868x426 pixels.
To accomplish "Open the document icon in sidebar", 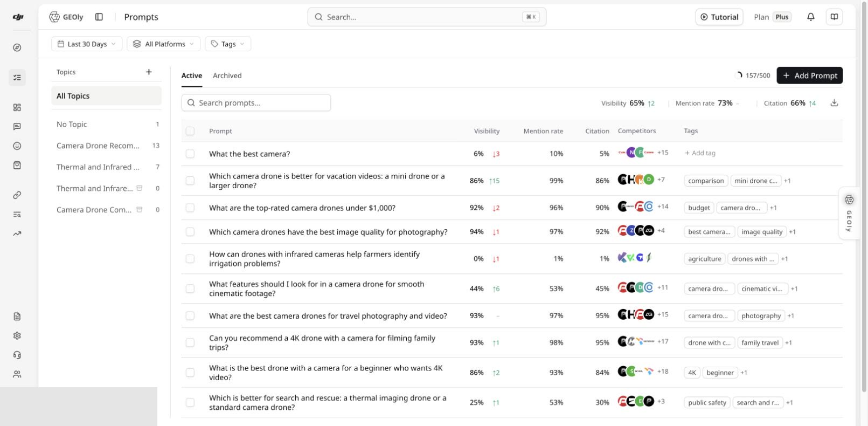I will point(17,317).
